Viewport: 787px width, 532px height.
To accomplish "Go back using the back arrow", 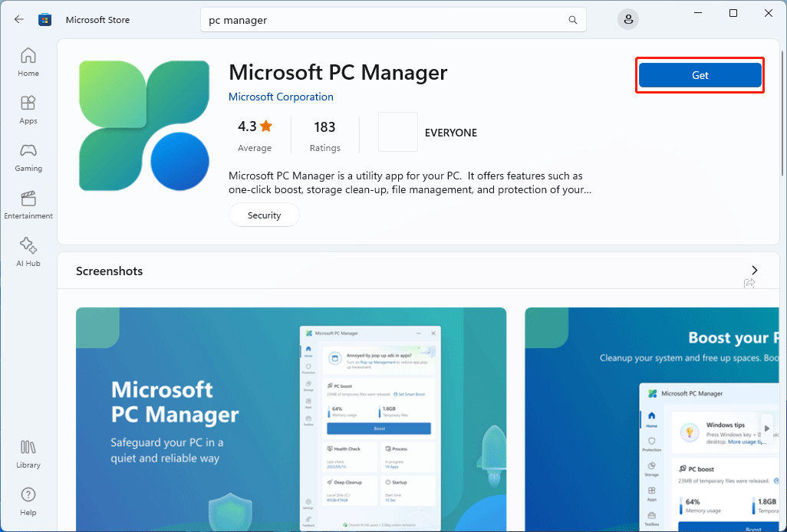I will click(18, 19).
